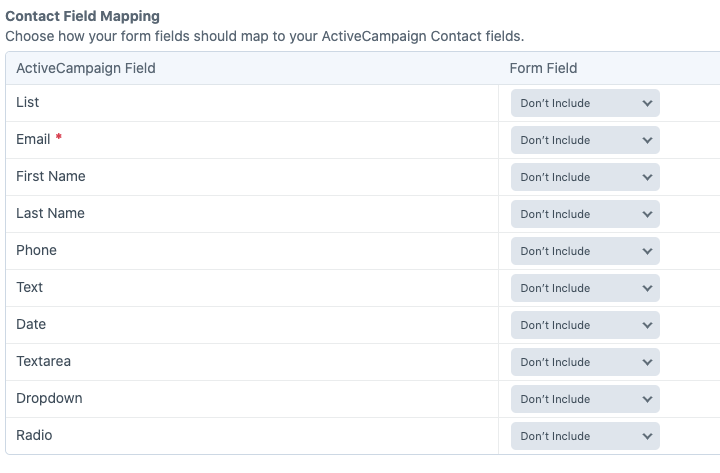Open the First Name form field dropdown
The image size is (720, 473).
pos(585,177)
